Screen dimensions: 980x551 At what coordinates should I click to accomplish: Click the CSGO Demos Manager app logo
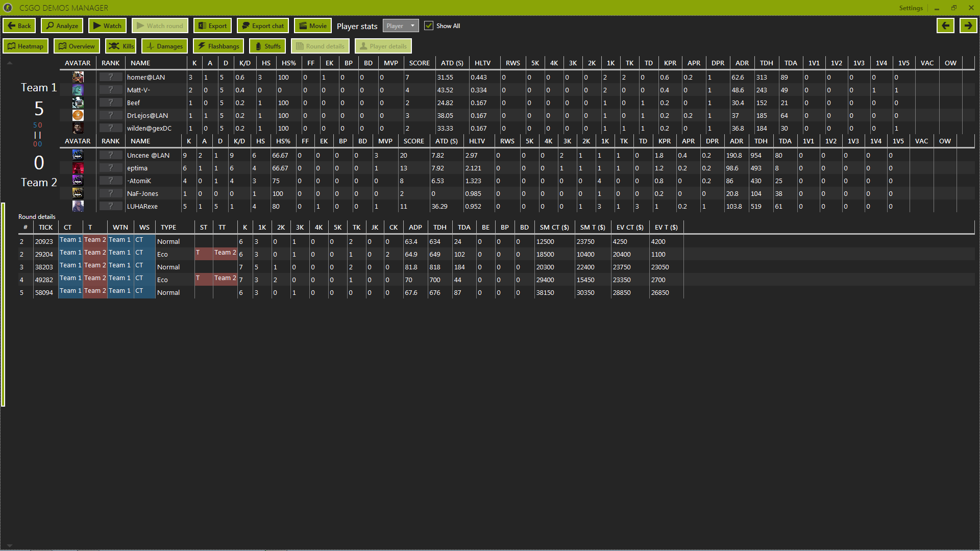8,8
